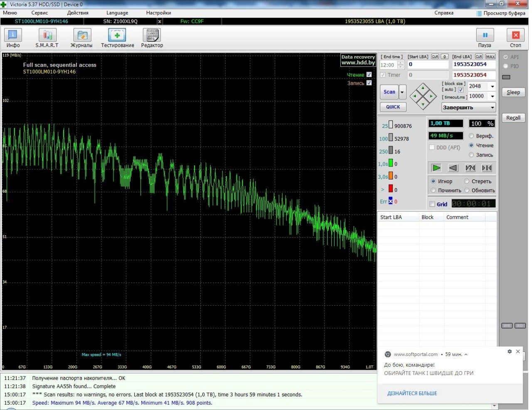Toggle the Timer checkbox
The image size is (532, 410).
(383, 75)
